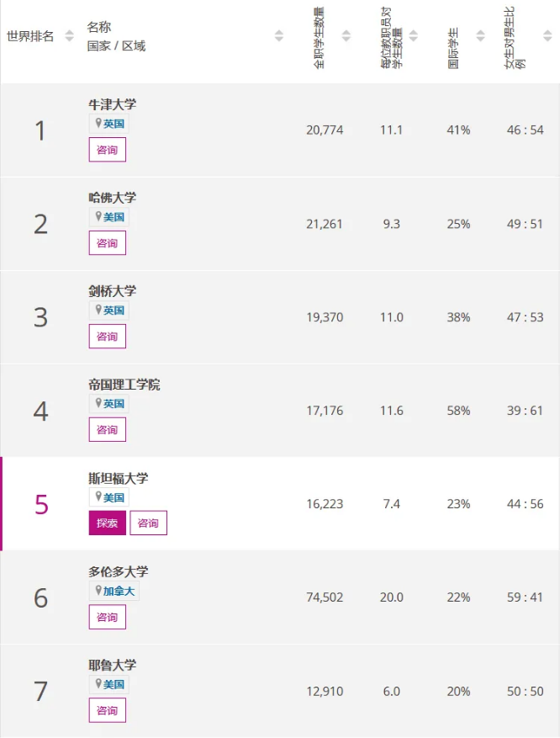This screenshot has height=738, width=560.
Task: Click the 探索 button for 斯坦福大学
Action: [107, 523]
